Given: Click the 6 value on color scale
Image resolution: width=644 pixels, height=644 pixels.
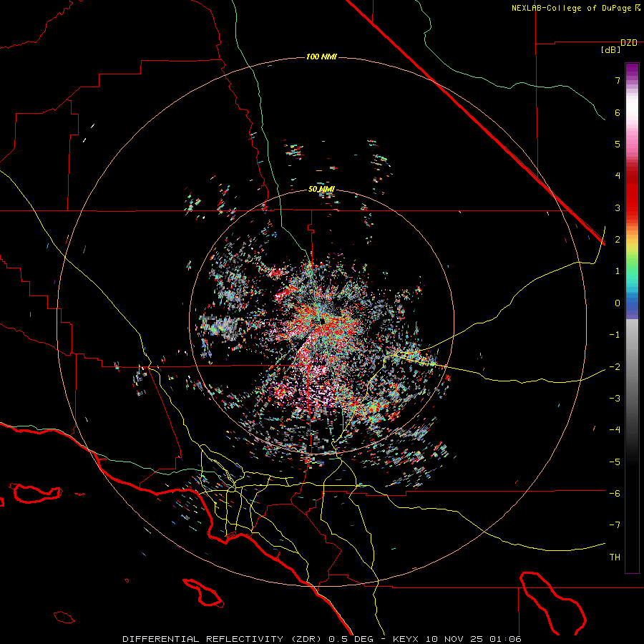Looking at the screenshot, I should [618, 112].
